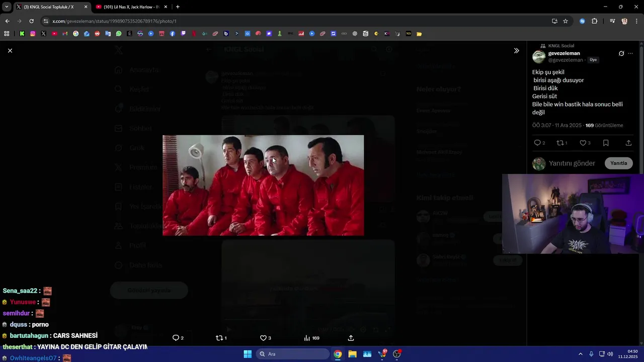Focus the Yanıtını gönder reply field
Image resolution: width=644 pixels, height=362 pixels.
[572, 163]
